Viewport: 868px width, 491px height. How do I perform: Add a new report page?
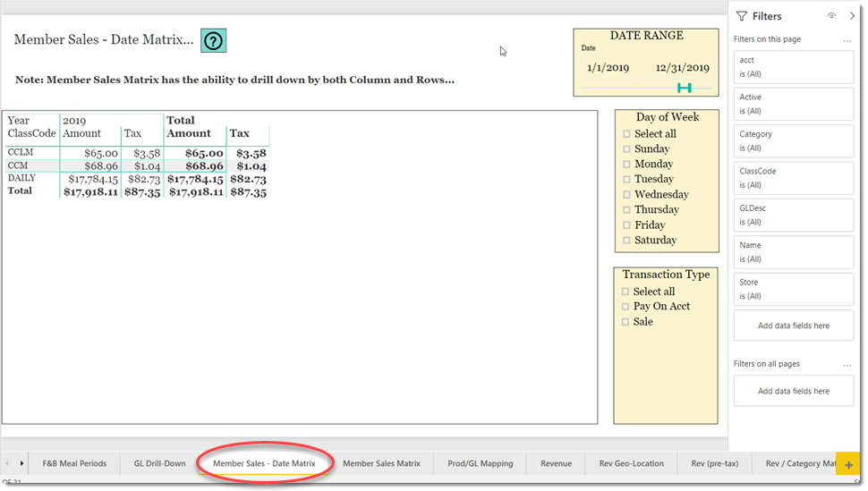pos(848,464)
